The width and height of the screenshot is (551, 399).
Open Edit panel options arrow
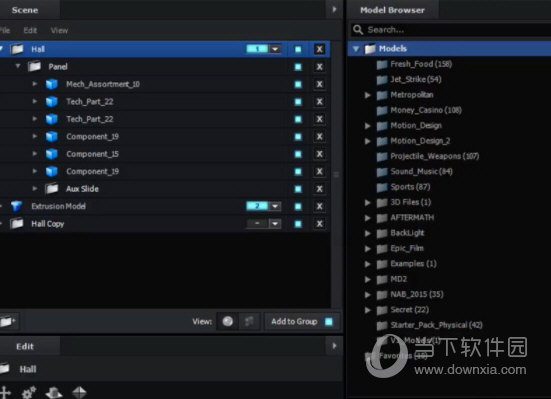[334, 346]
